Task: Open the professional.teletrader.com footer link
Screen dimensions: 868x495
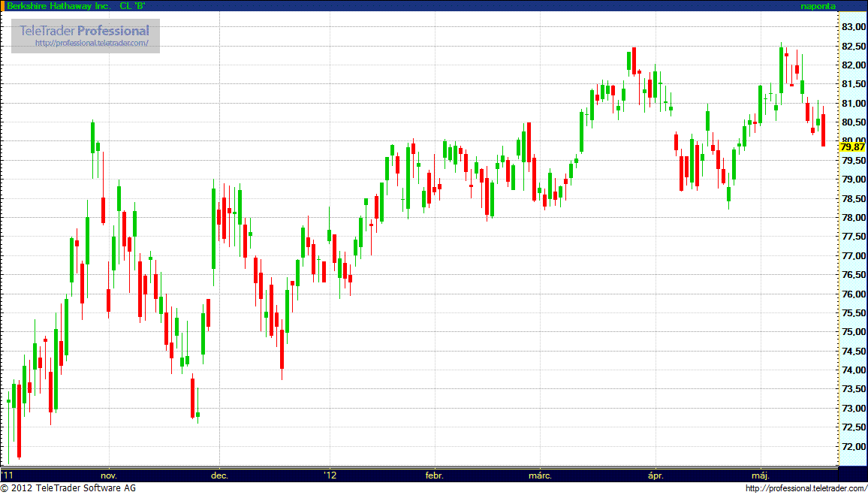Action: tap(806, 488)
